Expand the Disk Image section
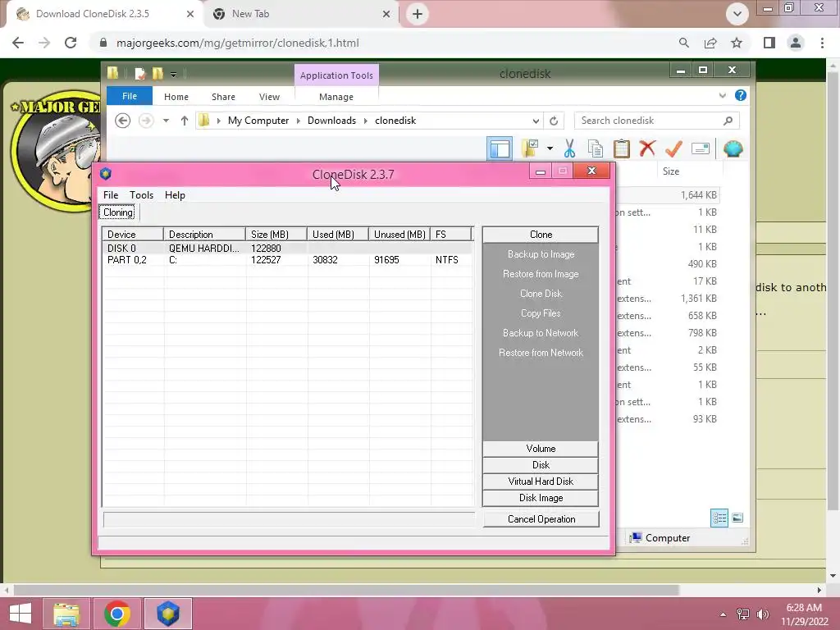 click(541, 498)
